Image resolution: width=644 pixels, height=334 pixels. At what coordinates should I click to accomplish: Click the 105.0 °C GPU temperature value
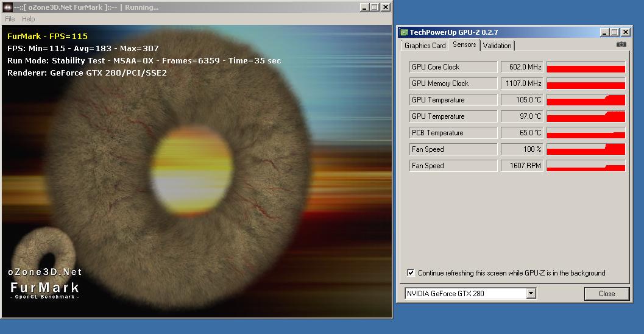coord(522,100)
